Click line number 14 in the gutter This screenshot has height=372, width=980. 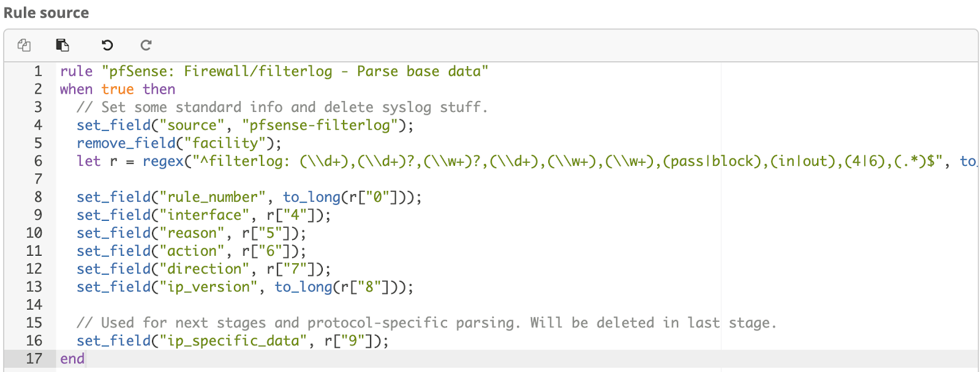tap(34, 305)
